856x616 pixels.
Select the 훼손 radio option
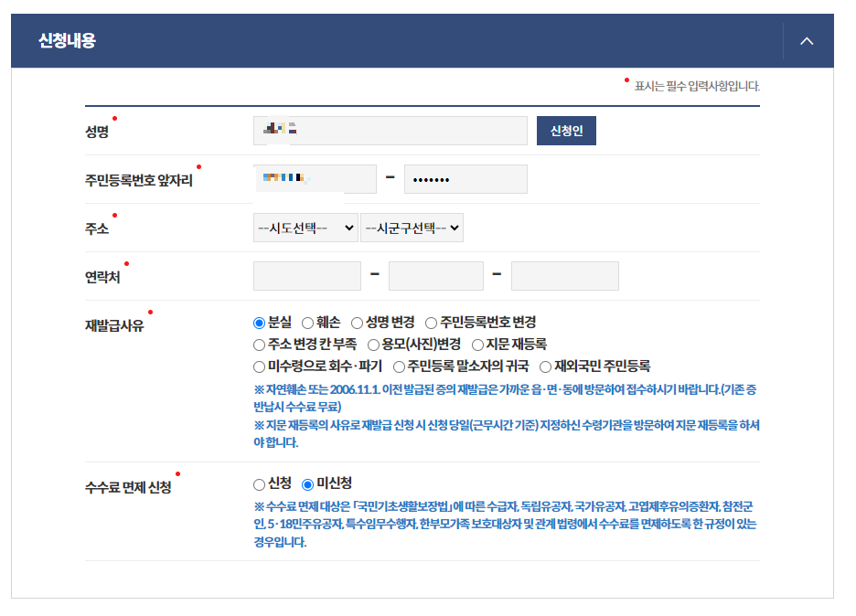point(308,323)
